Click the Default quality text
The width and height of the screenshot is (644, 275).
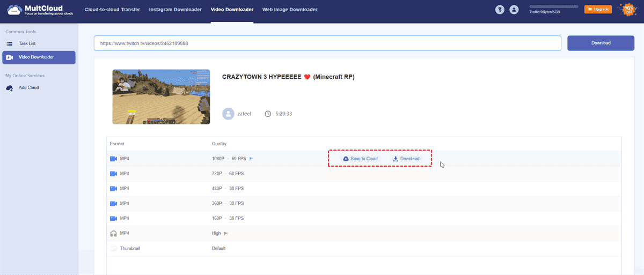(x=219, y=248)
